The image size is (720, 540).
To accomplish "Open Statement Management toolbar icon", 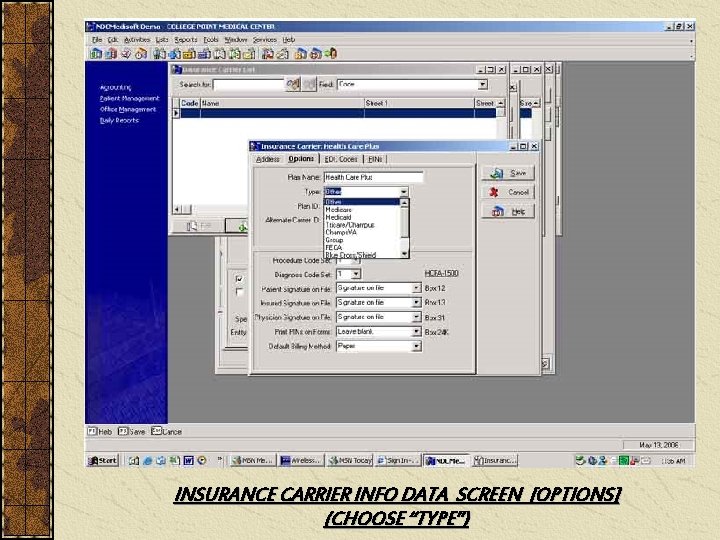I will [125, 54].
